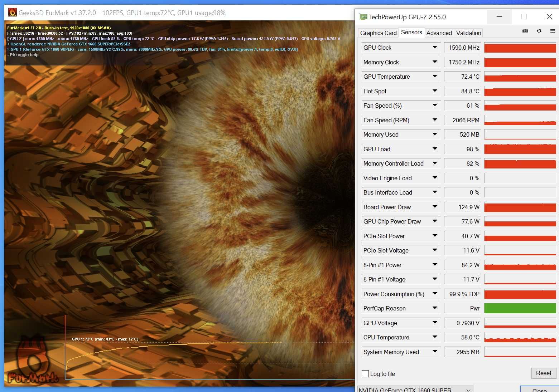Screen dimensions: 559x392
Task: Open the Hot Spot sensor dropdown
Action: coord(435,91)
